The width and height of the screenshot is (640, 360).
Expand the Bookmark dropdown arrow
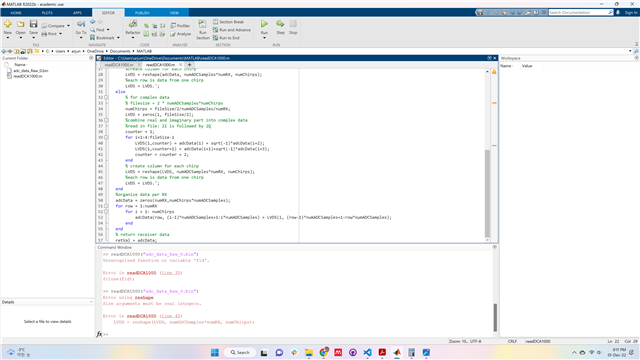click(x=118, y=38)
